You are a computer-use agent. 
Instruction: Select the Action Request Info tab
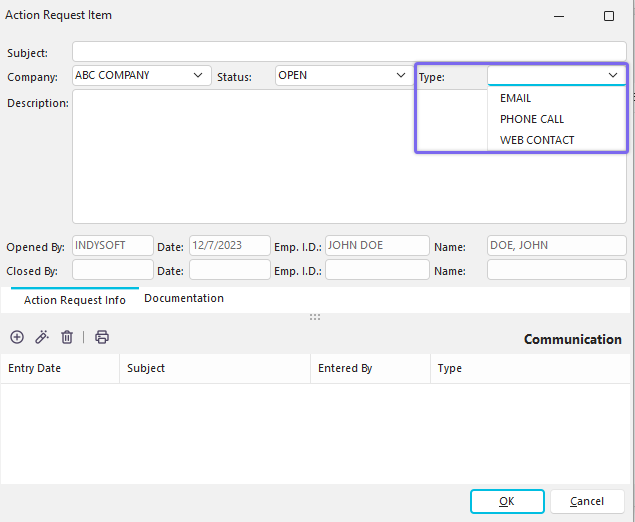coord(75,299)
